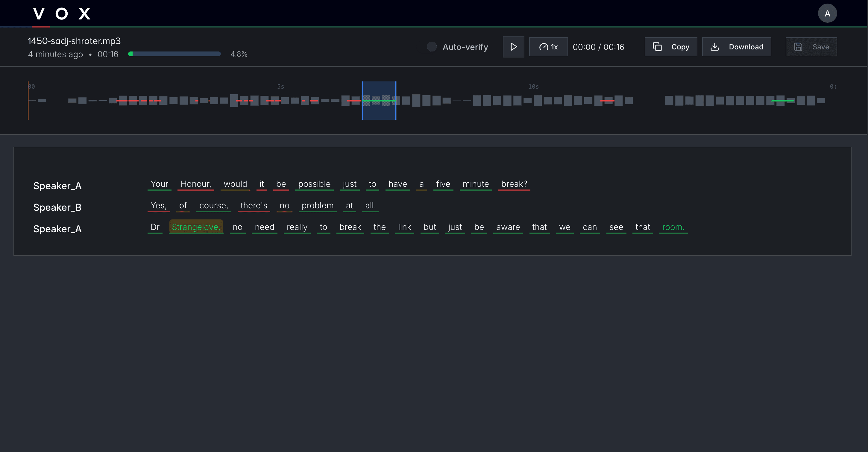Select the green word room. in the transcript
Image resolution: width=868 pixels, height=452 pixels.
click(x=673, y=227)
